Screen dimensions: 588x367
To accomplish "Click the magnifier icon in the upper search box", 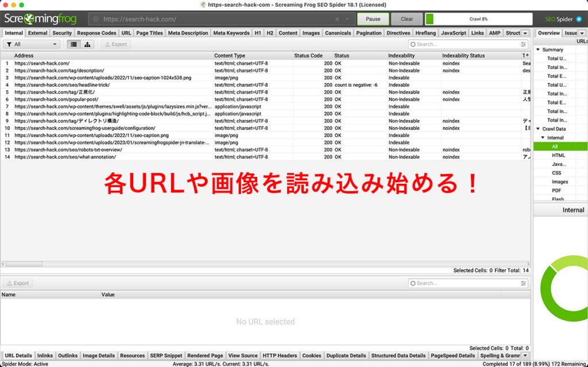I will tap(413, 44).
